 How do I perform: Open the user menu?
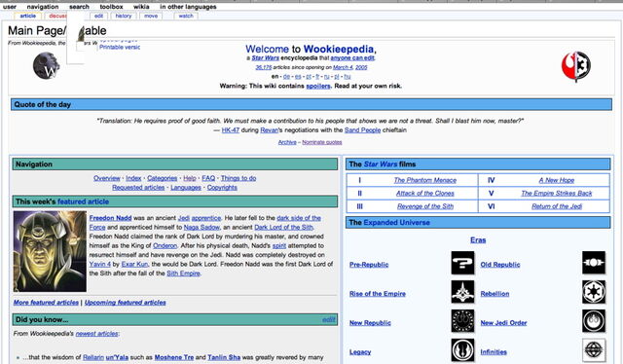tap(10, 7)
